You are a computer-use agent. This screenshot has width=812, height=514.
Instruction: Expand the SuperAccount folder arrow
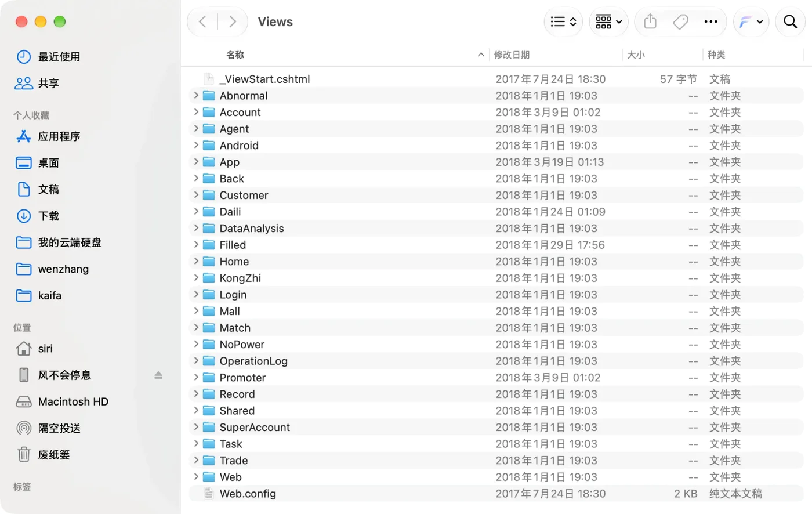(196, 427)
